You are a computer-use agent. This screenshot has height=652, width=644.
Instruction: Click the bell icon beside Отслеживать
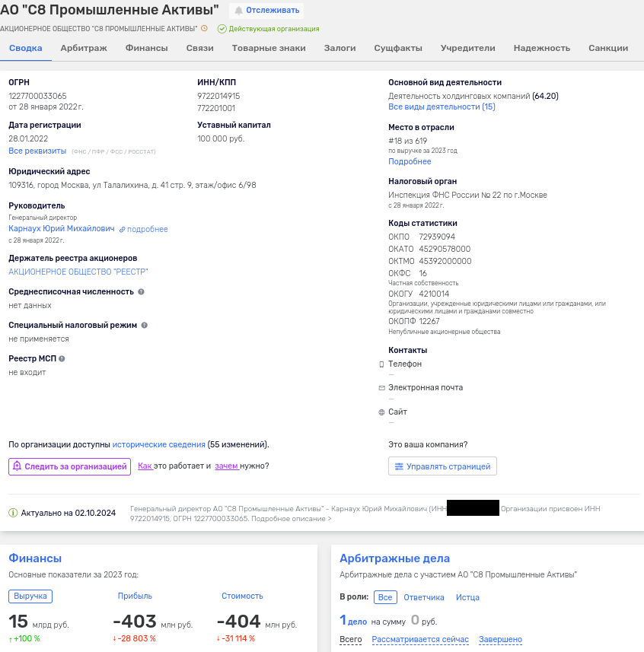coord(238,11)
